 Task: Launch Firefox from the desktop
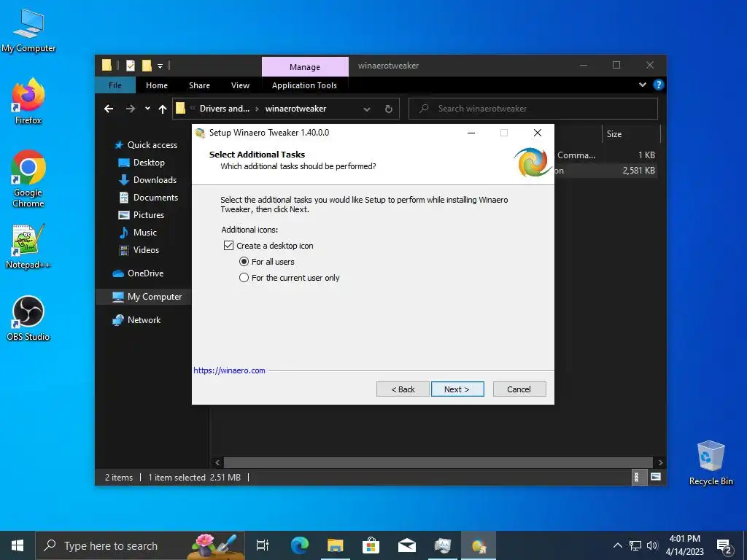tap(28, 101)
